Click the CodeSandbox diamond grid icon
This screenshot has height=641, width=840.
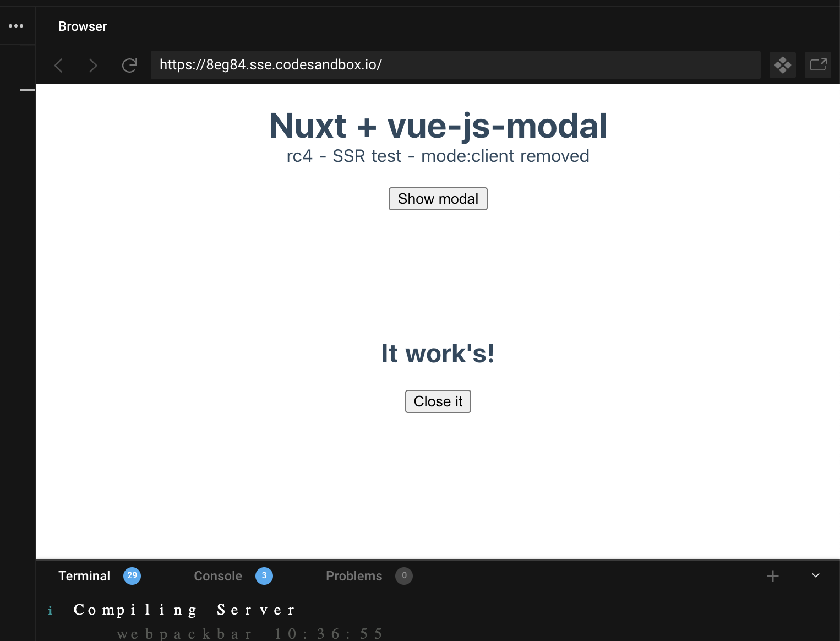783,65
